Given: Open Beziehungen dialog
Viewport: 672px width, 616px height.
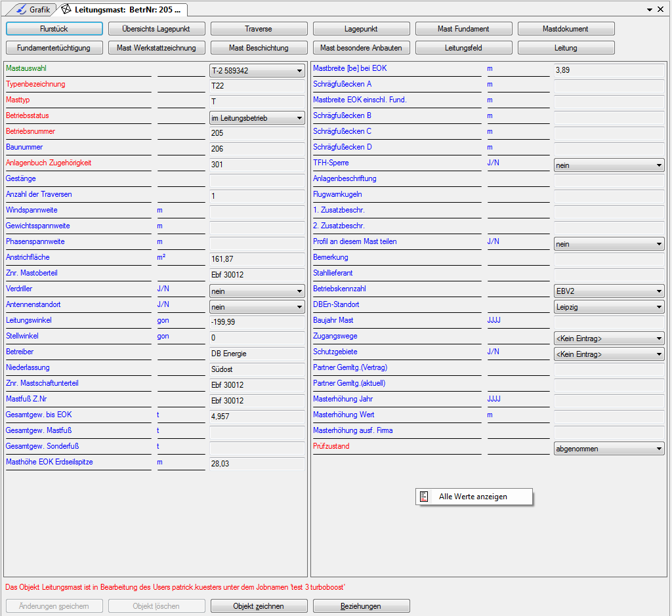Looking at the screenshot, I should coord(361,606).
